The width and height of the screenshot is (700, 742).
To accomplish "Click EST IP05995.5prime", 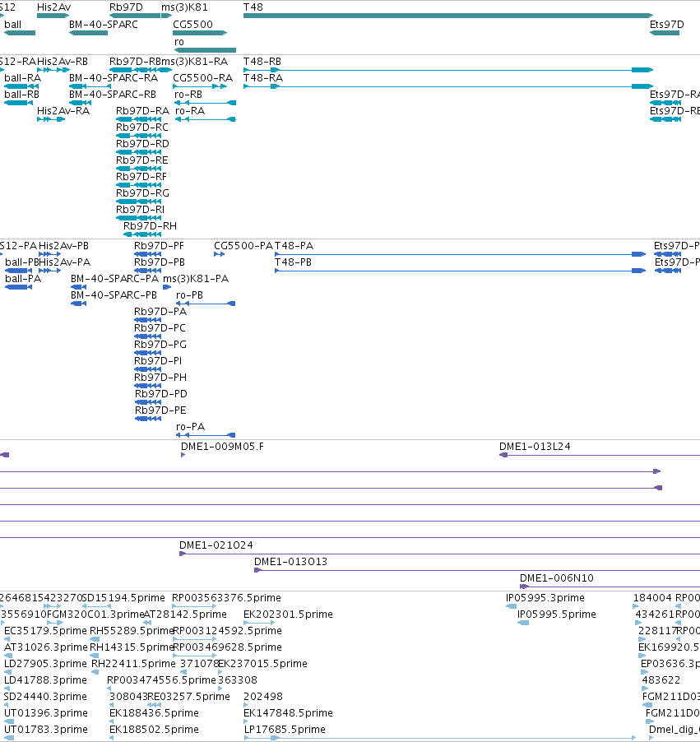I will point(523,623).
